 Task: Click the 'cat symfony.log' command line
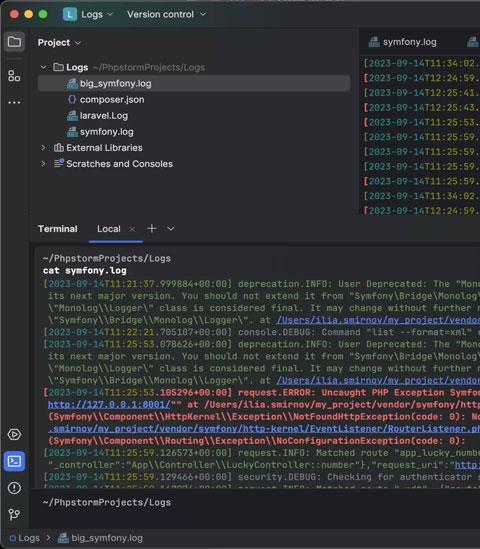click(x=85, y=271)
